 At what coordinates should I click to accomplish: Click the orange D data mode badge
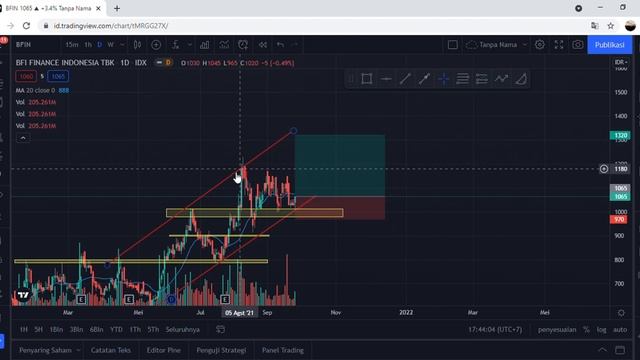tap(168, 63)
